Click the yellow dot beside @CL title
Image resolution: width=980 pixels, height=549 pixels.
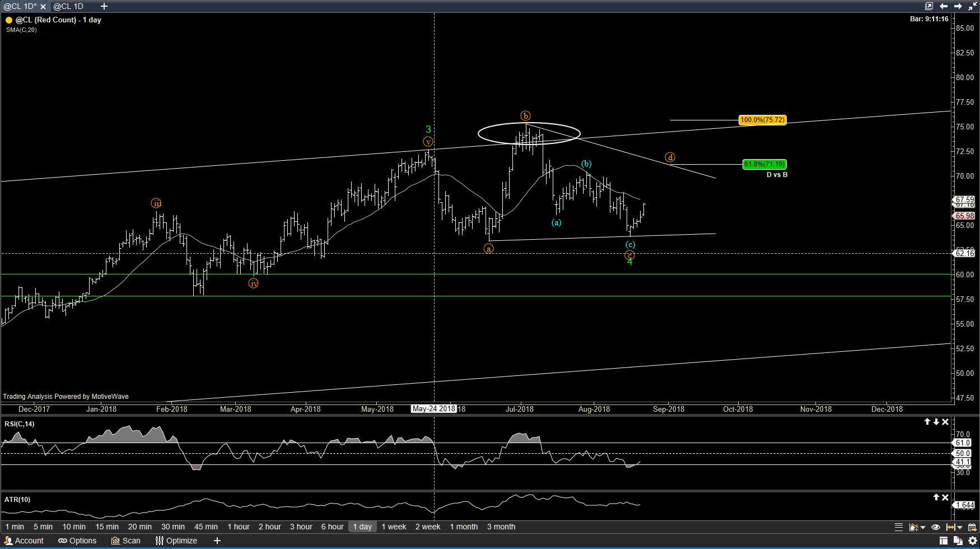8,20
